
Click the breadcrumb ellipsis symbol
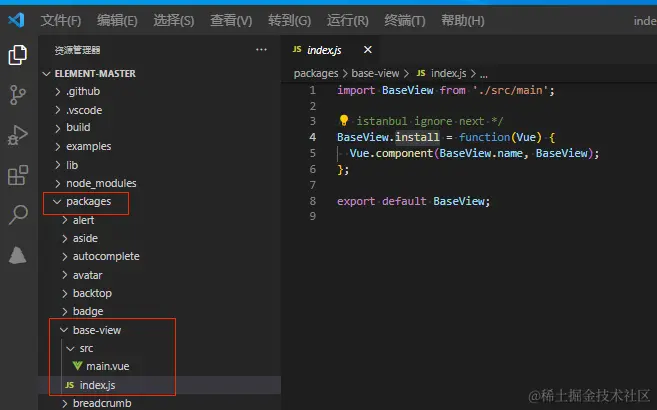coord(484,74)
